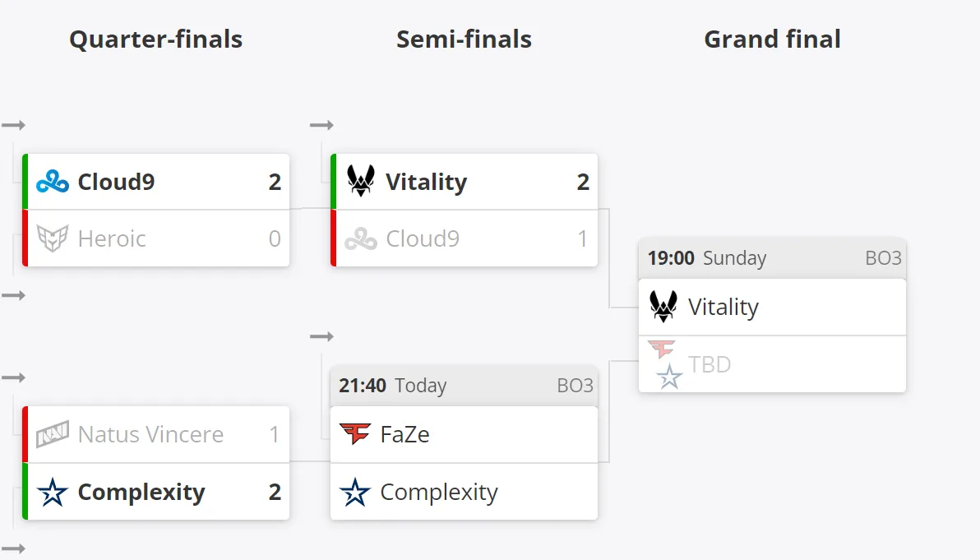Click the arrow above the FaZe semi-final match

pyautogui.click(x=322, y=336)
